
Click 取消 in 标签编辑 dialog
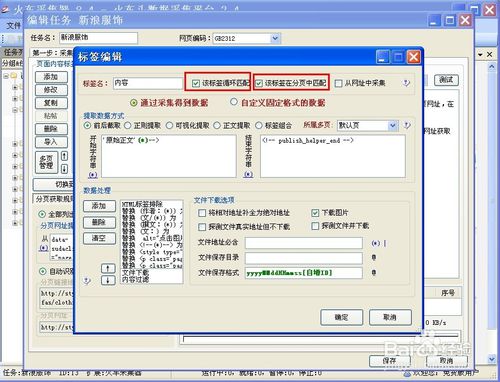[x=390, y=317]
